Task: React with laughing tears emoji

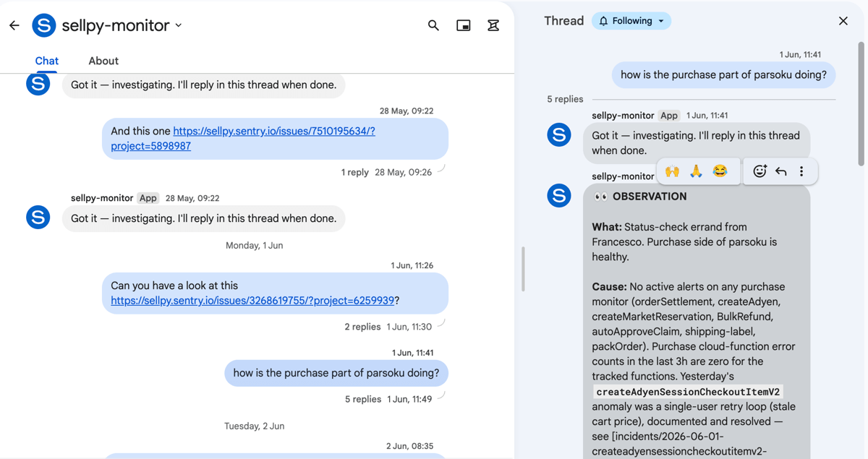Action: (x=720, y=171)
